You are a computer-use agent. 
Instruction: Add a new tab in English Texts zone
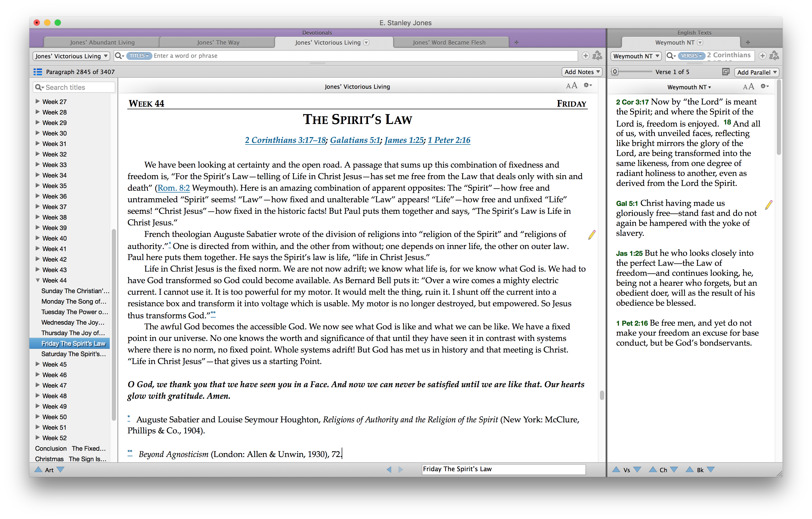748,43
